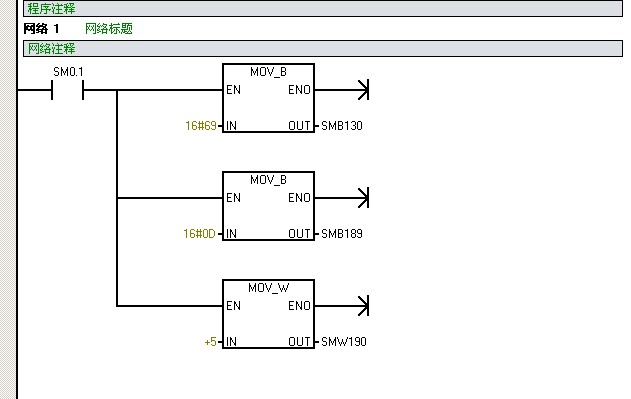Screen dimensions: 631x399
Task: Click the left gray network margin strip
Action: click(x=8, y=199)
